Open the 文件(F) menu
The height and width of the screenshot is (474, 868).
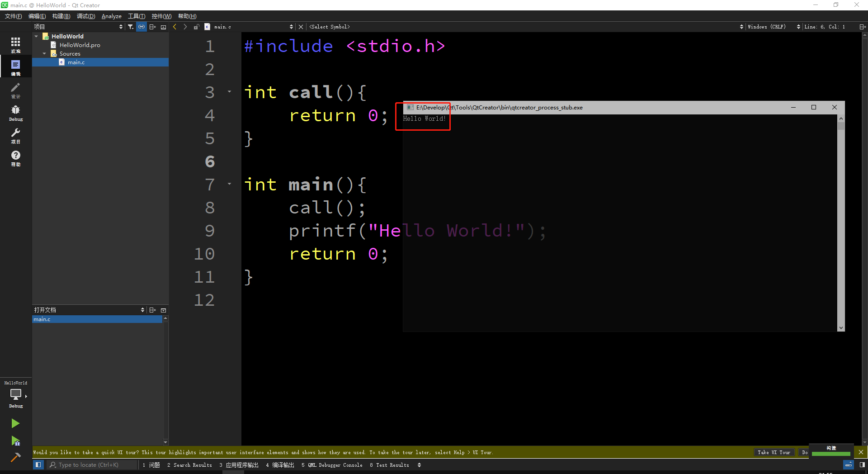pos(13,16)
